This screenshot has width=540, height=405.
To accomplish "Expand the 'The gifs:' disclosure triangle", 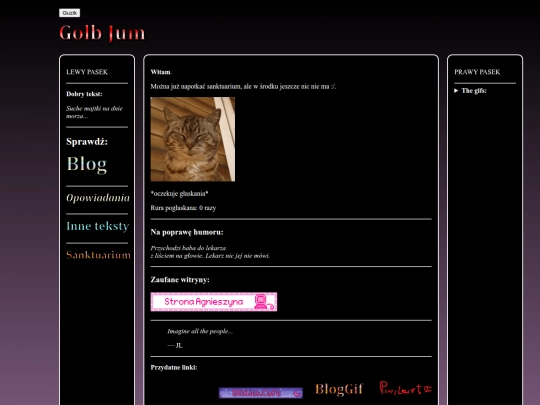I will pos(456,91).
